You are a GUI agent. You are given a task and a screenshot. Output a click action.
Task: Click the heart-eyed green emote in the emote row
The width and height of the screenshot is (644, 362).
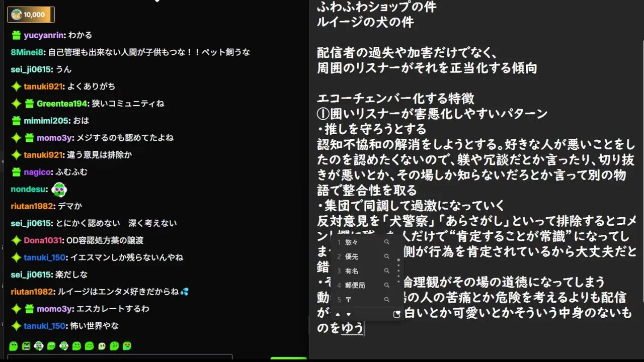[127, 346]
